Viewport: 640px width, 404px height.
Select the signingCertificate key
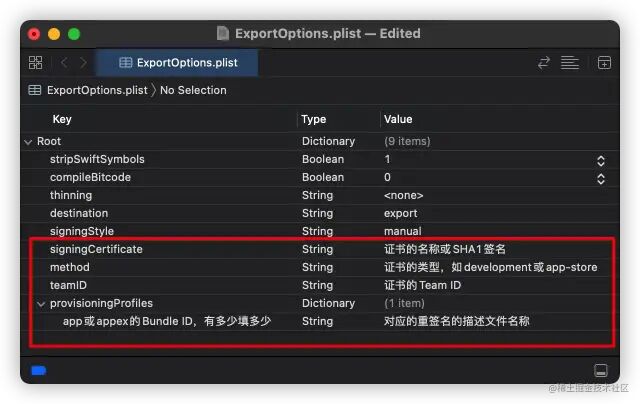(x=96, y=249)
